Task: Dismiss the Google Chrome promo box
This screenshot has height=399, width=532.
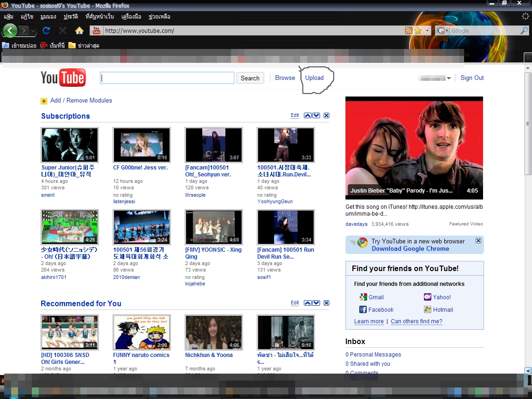Action: tap(478, 241)
